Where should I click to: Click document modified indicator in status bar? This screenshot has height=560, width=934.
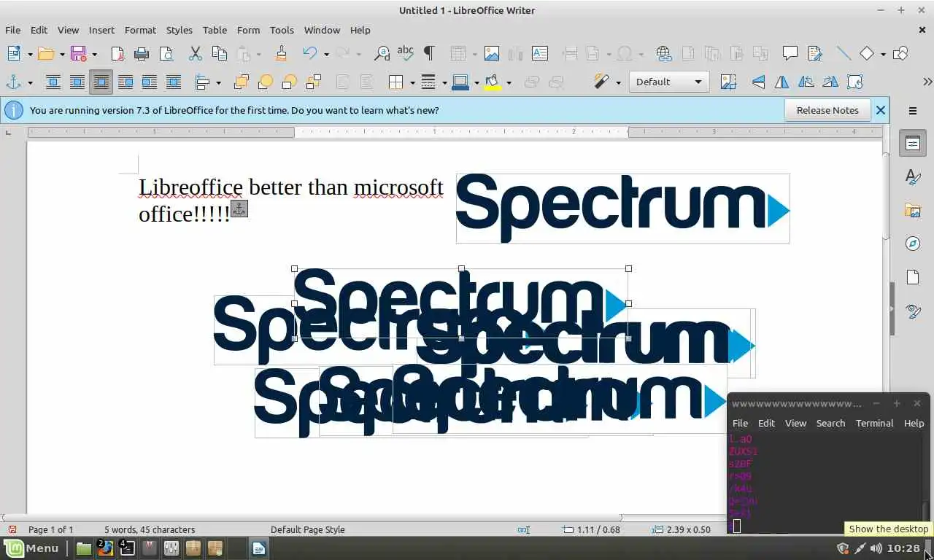pyautogui.click(x=12, y=529)
